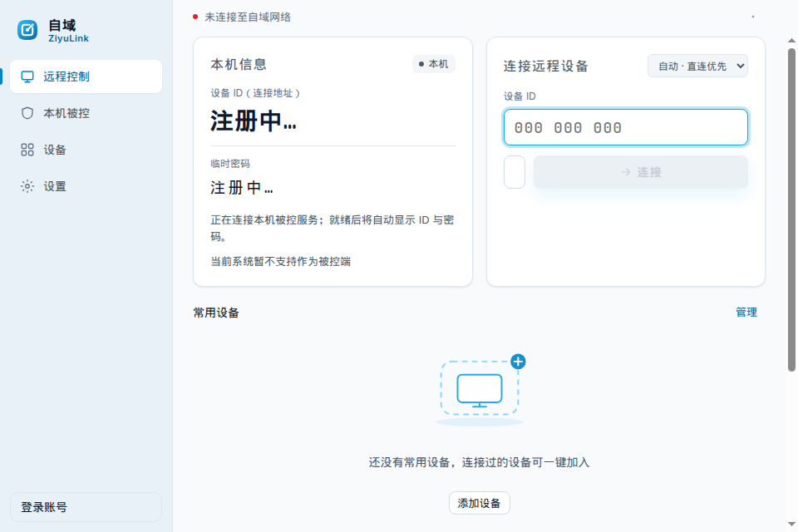Click the large 注册中 device ID text

254,121
